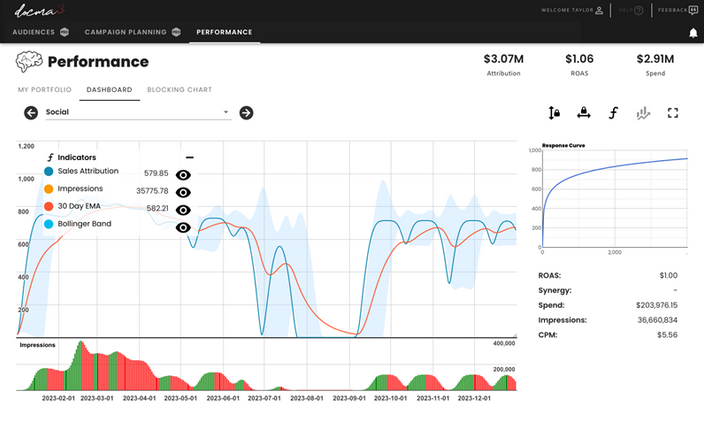Image resolution: width=704 pixels, height=445 pixels.
Task: Open the Campaign Planning menu
Action: pyautogui.click(x=125, y=32)
